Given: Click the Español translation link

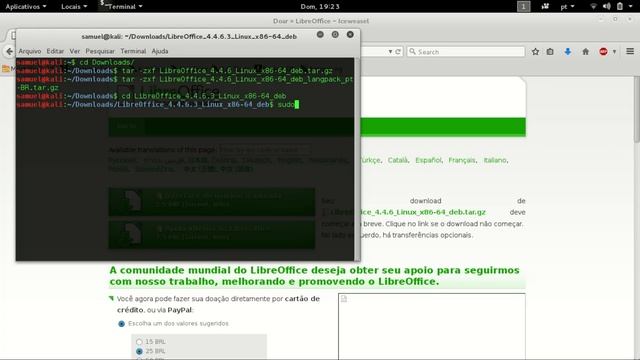Looking at the screenshot, I should click(x=428, y=160).
